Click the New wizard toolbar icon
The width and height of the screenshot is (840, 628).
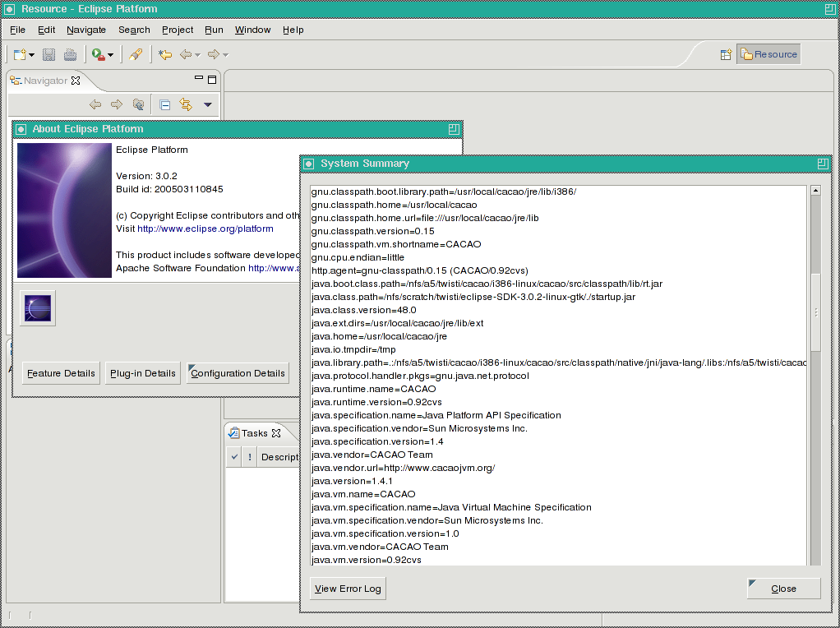click(x=20, y=54)
